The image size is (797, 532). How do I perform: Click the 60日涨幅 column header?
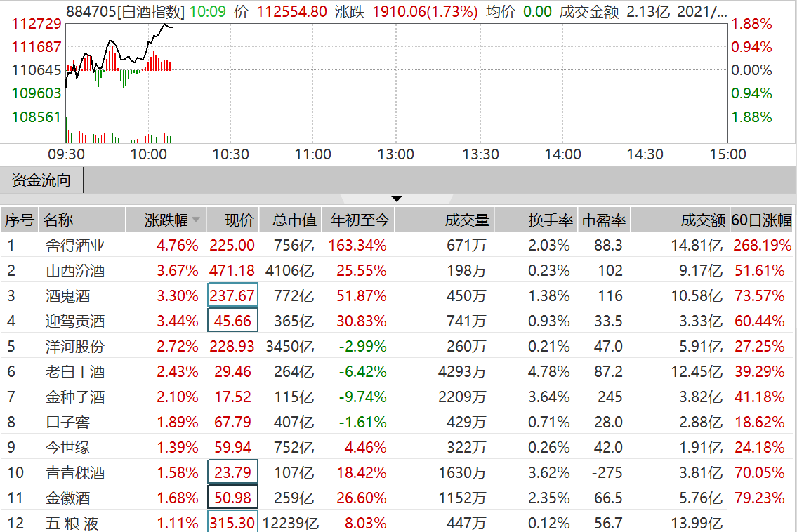761,220
